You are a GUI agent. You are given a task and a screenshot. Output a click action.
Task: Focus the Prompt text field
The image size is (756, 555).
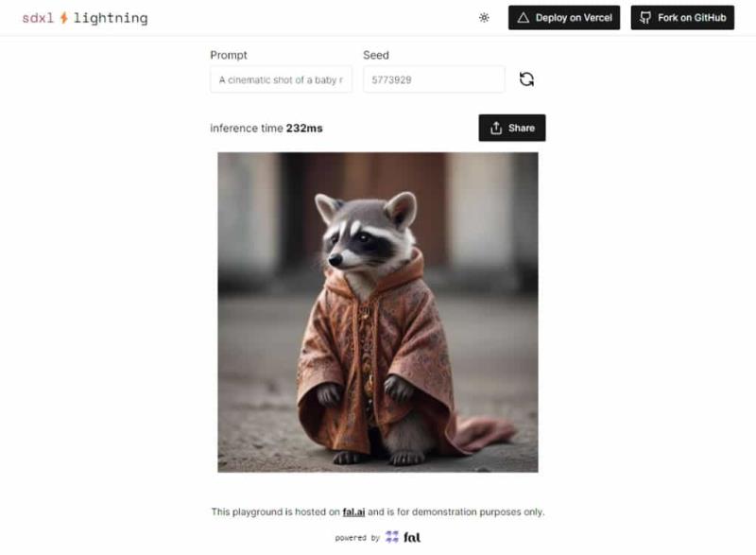point(281,79)
